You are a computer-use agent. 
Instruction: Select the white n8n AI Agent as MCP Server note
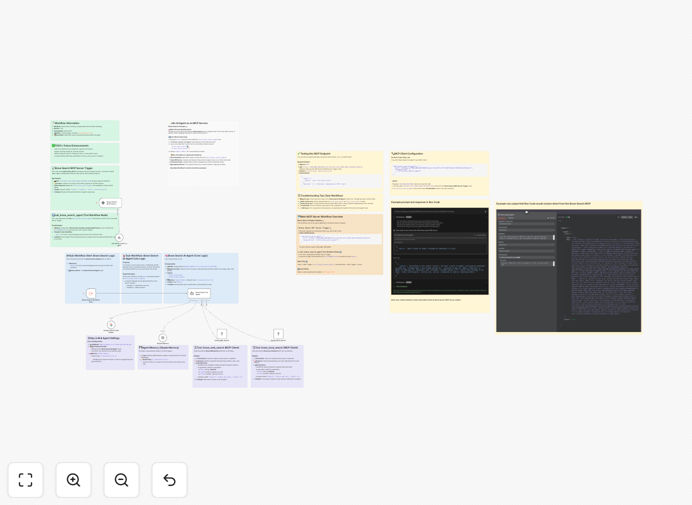203,153
